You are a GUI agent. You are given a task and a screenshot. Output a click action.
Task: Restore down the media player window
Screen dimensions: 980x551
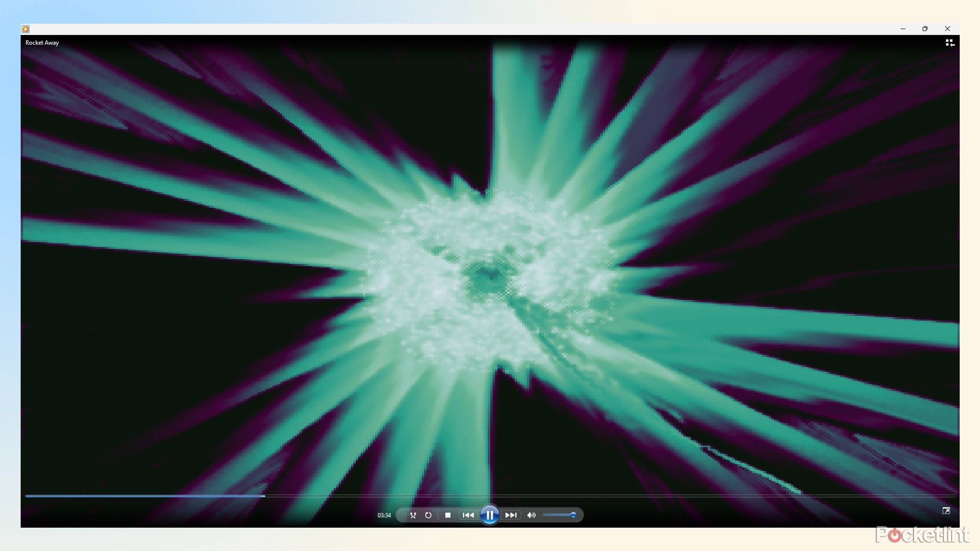coord(925,29)
